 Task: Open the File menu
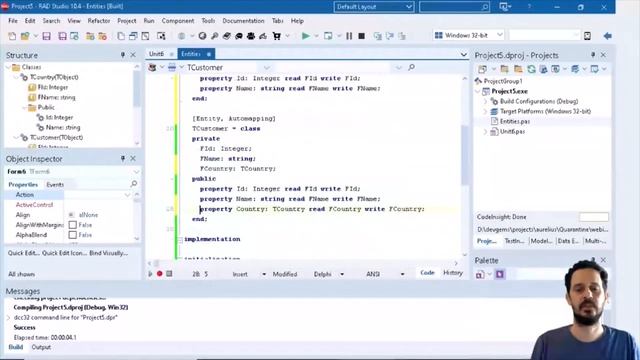pos(13,21)
